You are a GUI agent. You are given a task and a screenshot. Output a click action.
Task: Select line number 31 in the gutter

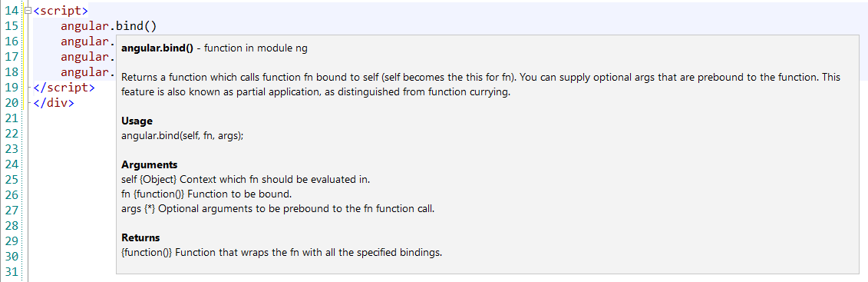click(x=11, y=272)
